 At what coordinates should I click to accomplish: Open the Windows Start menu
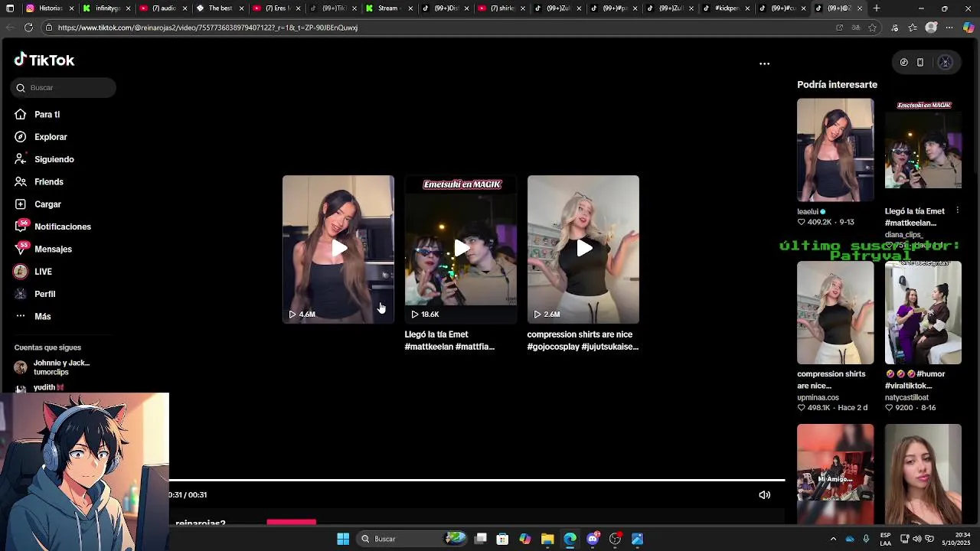coord(343,539)
